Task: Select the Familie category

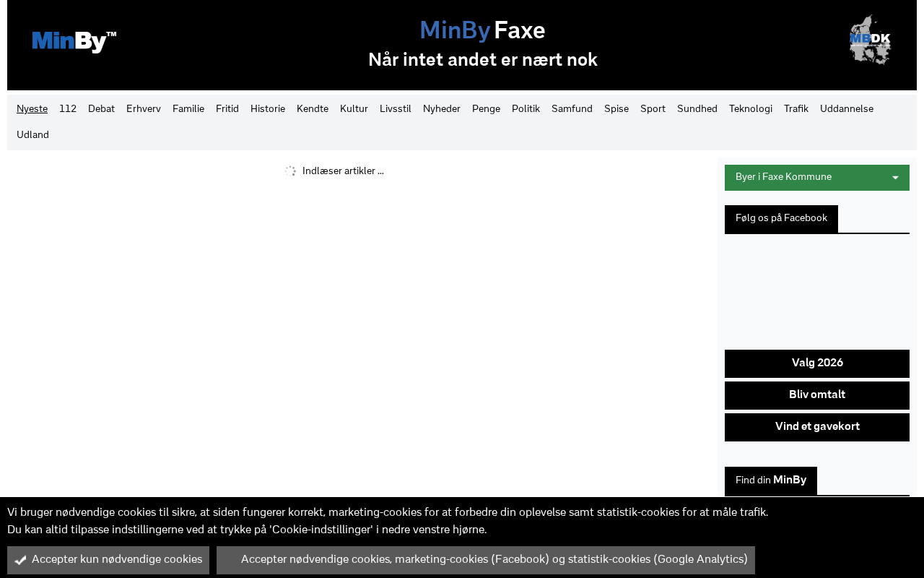Action: (x=188, y=109)
